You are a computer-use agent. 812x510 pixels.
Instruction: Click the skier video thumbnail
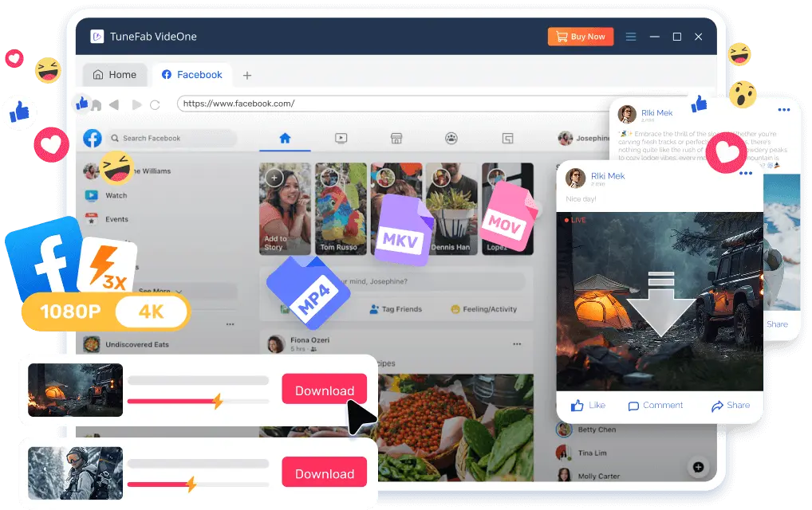(76, 473)
